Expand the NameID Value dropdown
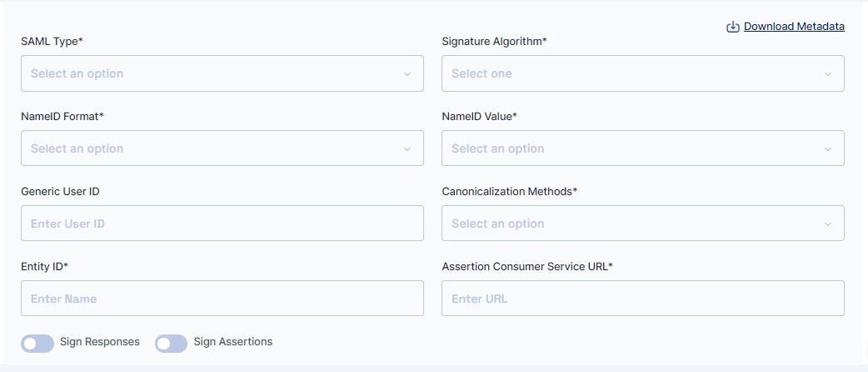 tap(643, 148)
